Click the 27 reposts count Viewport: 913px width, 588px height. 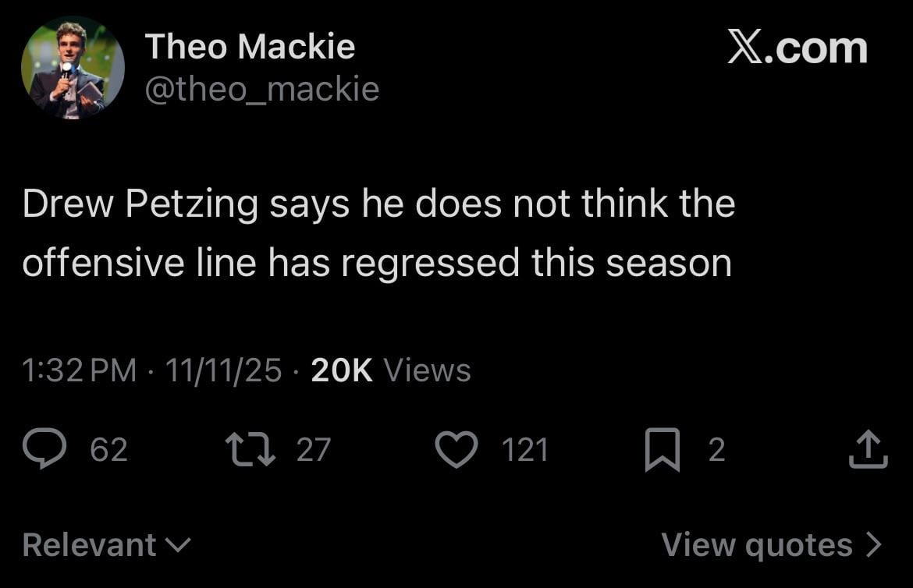314,451
